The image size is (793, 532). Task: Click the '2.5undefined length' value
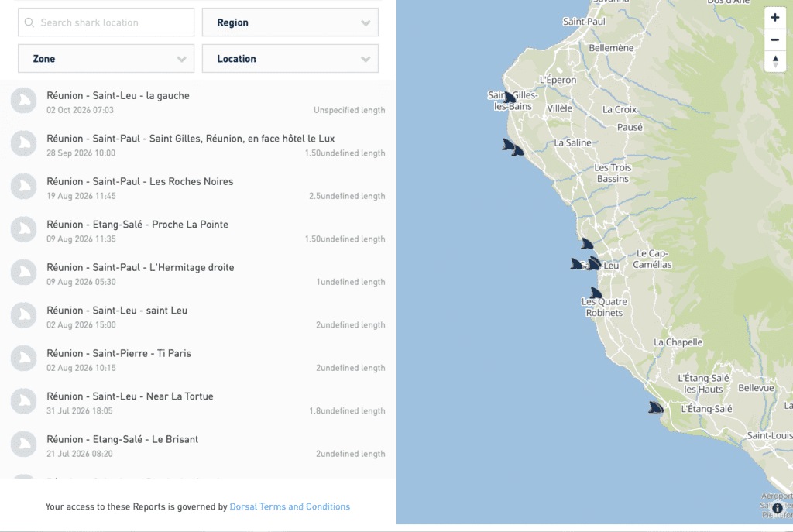coord(347,196)
